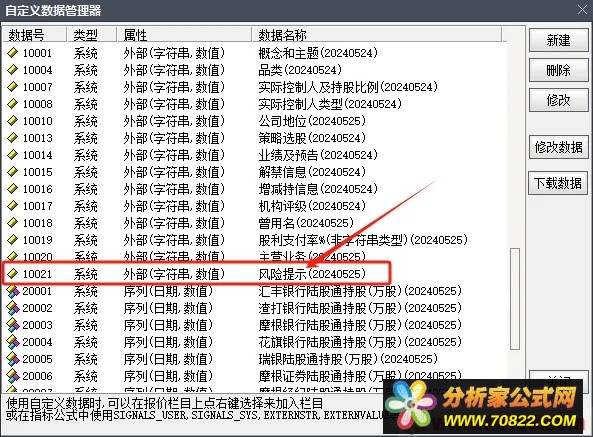Image resolution: width=593 pixels, height=437 pixels.
Task: Sort by the 数据号 column header
Action: point(35,35)
